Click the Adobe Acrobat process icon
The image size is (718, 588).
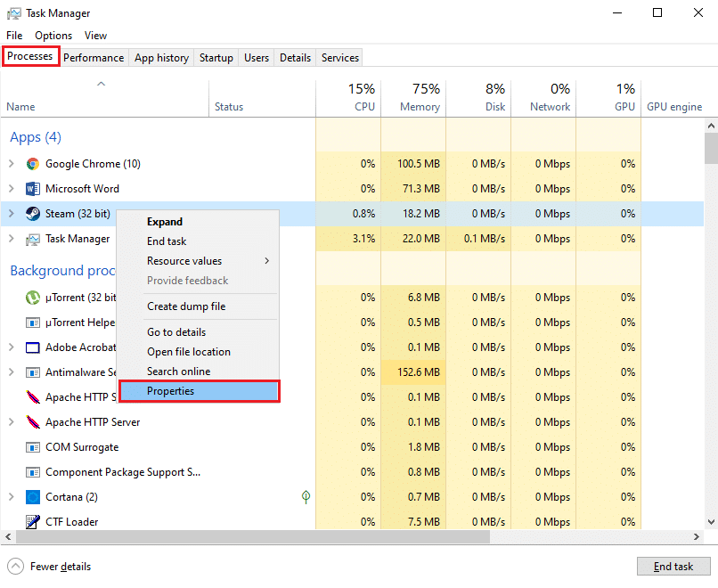tap(33, 347)
